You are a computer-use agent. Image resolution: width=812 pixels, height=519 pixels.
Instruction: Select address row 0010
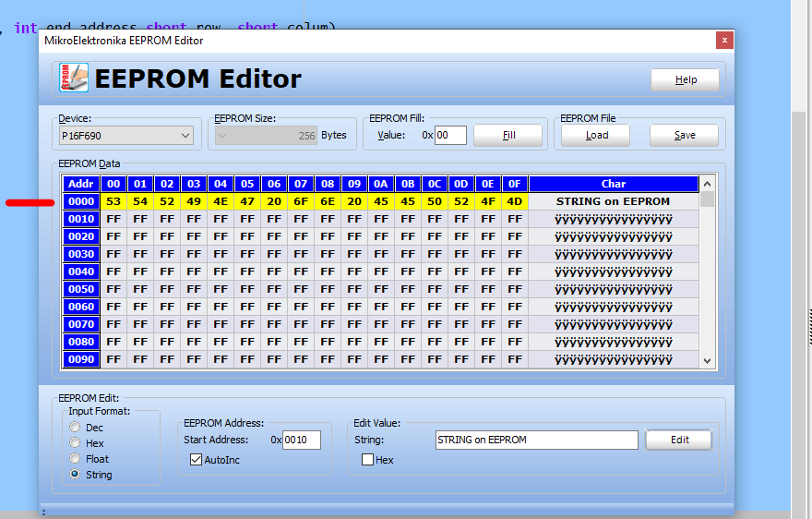[x=81, y=219]
